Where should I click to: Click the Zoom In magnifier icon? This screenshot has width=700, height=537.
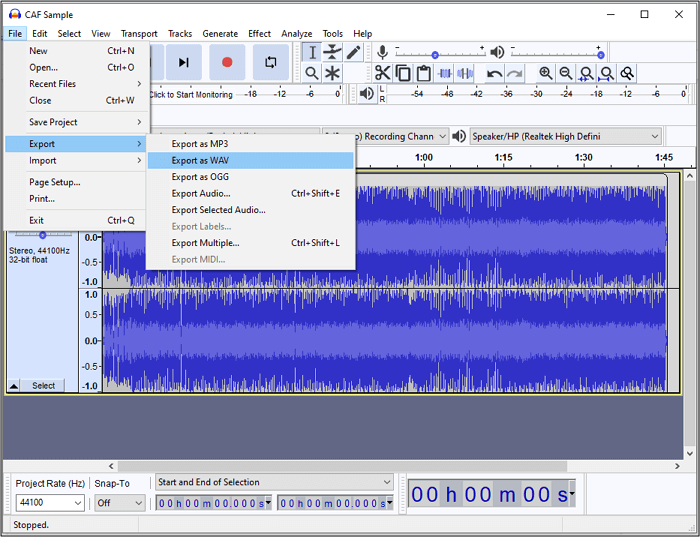(545, 73)
